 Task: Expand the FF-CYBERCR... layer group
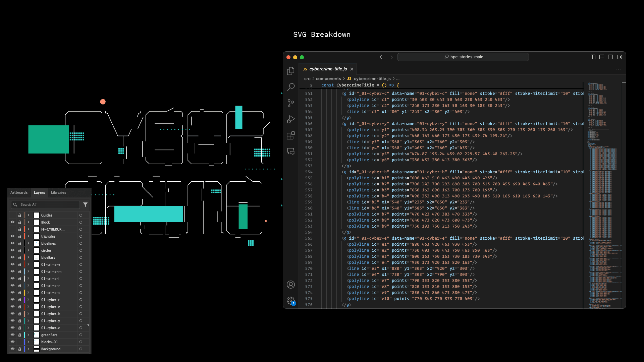click(x=28, y=229)
